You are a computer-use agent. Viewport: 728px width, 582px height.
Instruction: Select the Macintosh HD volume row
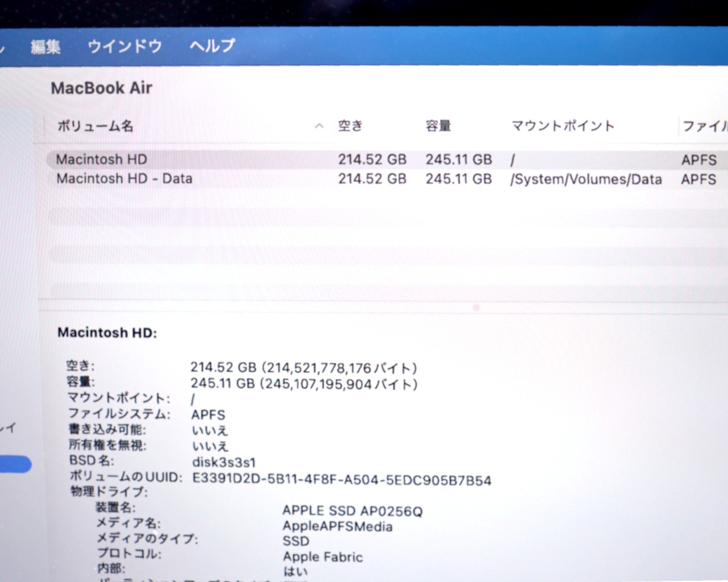click(102, 160)
